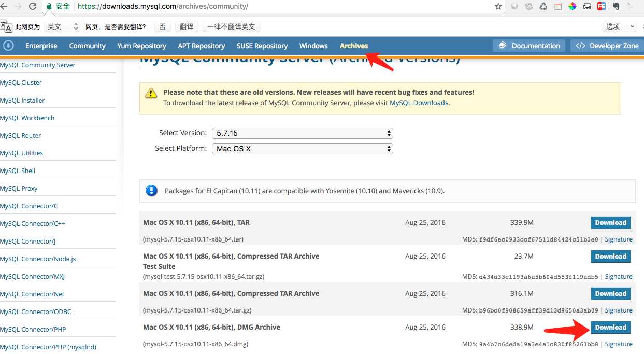Screen dimensions: 644x354
Task: Open Signature link for Test Suite
Action: (619, 277)
